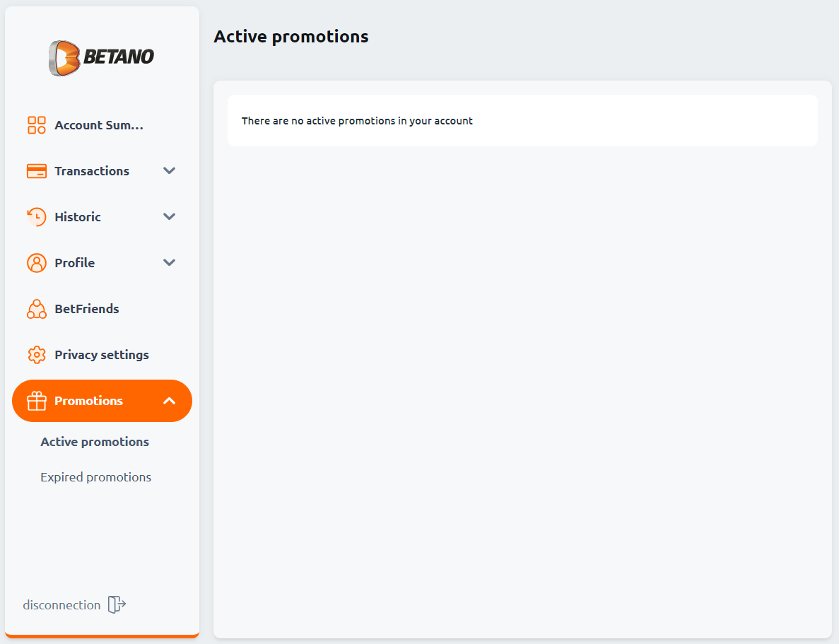Expand the Transactions chevron
Viewport: 839px width, 644px height.
(169, 171)
